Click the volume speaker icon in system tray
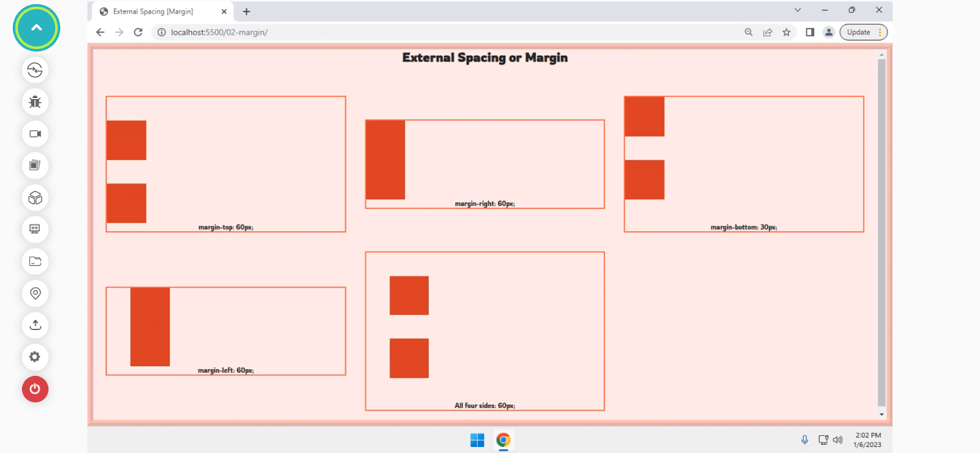The height and width of the screenshot is (453, 980). [838, 440]
